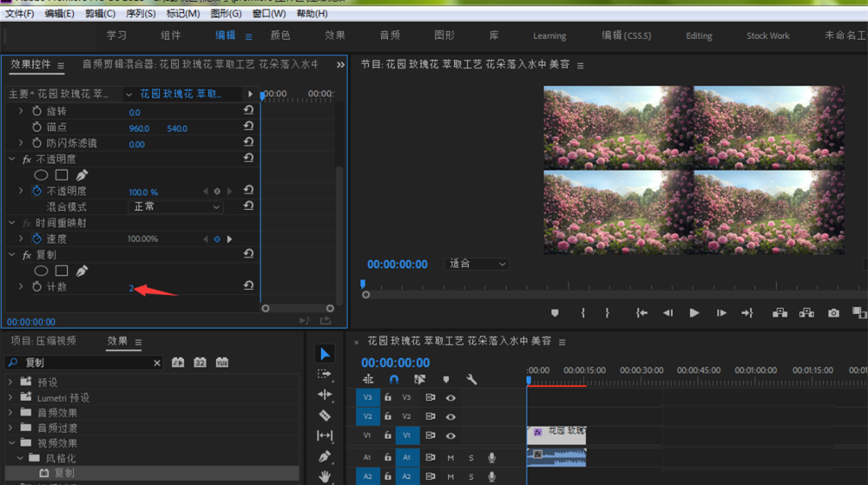The width and height of the screenshot is (868, 485).
Task: Click the Export Frame camera icon
Action: [833, 313]
